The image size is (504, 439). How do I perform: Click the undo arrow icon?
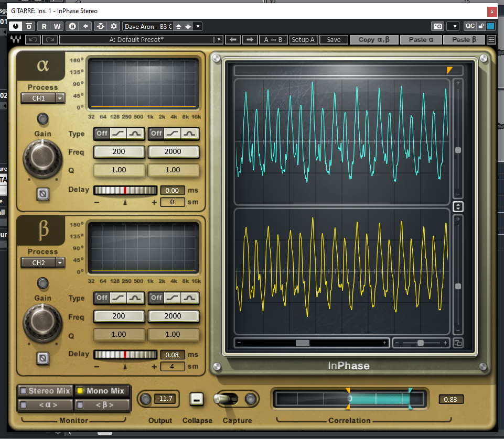(33, 39)
